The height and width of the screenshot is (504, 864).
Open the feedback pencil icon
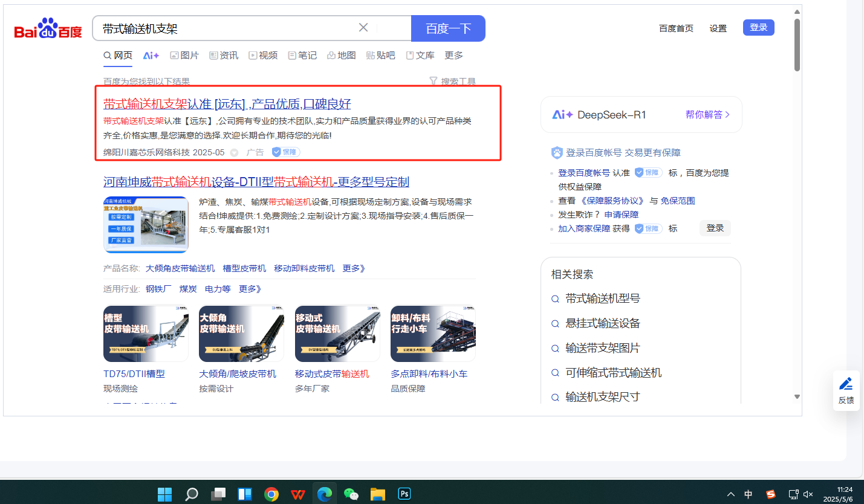click(x=846, y=384)
